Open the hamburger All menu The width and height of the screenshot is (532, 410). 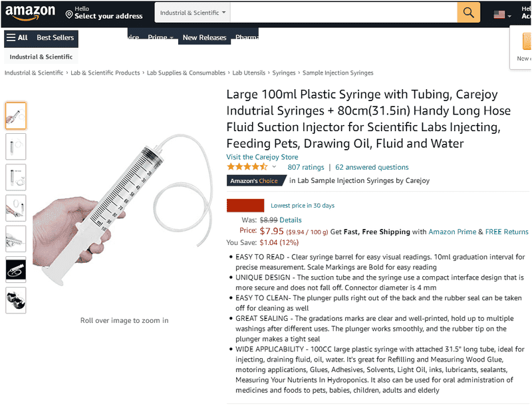(17, 38)
